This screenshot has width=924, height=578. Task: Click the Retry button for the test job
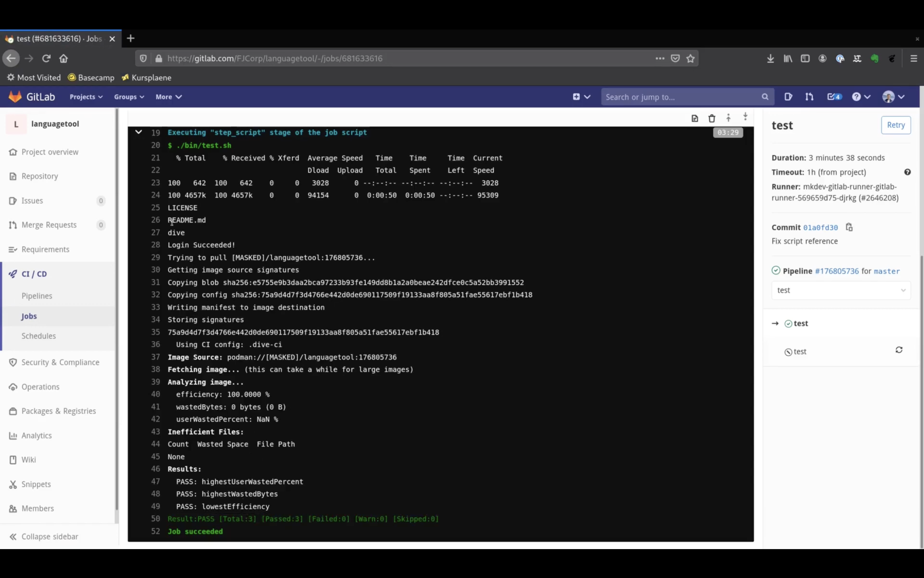[x=895, y=125]
